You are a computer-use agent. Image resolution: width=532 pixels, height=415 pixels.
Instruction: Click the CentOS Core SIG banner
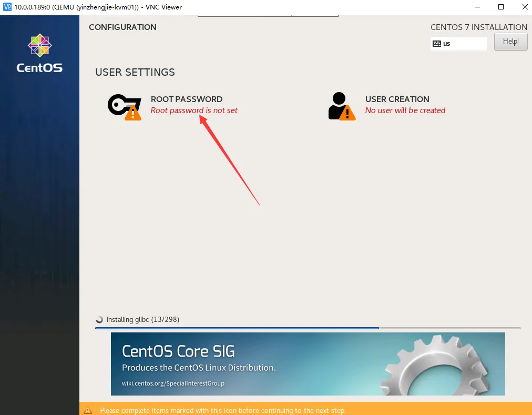[308, 364]
